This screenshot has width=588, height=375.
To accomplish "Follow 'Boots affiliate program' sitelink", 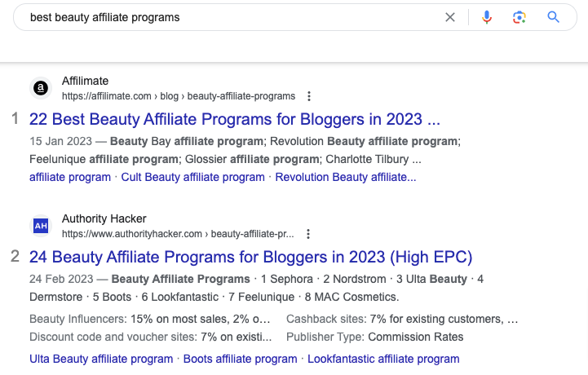I will coord(240,359).
